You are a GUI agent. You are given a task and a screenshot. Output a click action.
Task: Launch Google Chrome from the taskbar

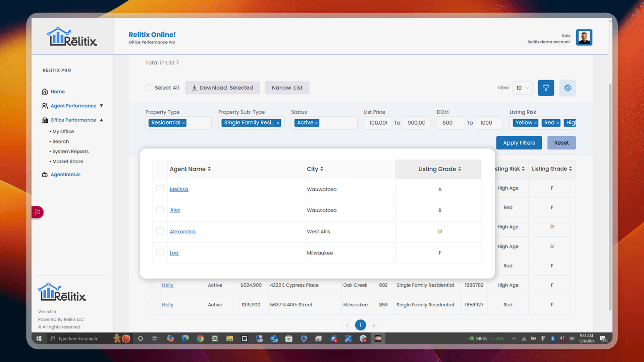200,339
